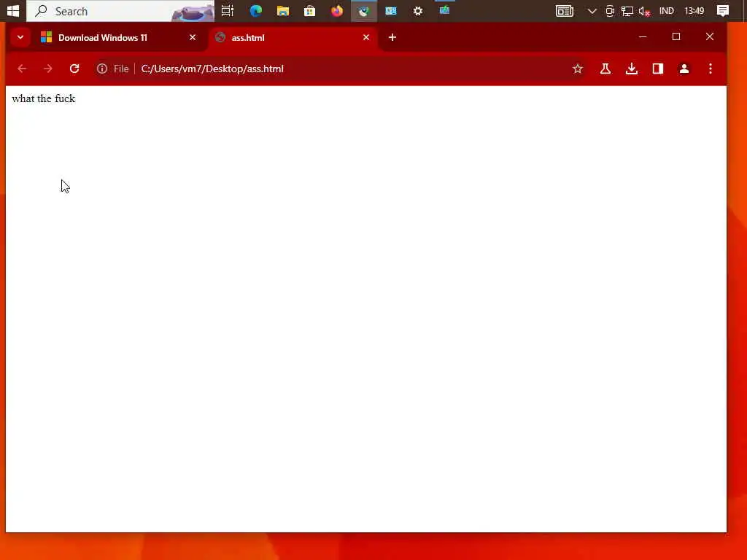Open Microsoft Store from the taskbar
Viewport: 747px width, 560px height.
pos(309,10)
